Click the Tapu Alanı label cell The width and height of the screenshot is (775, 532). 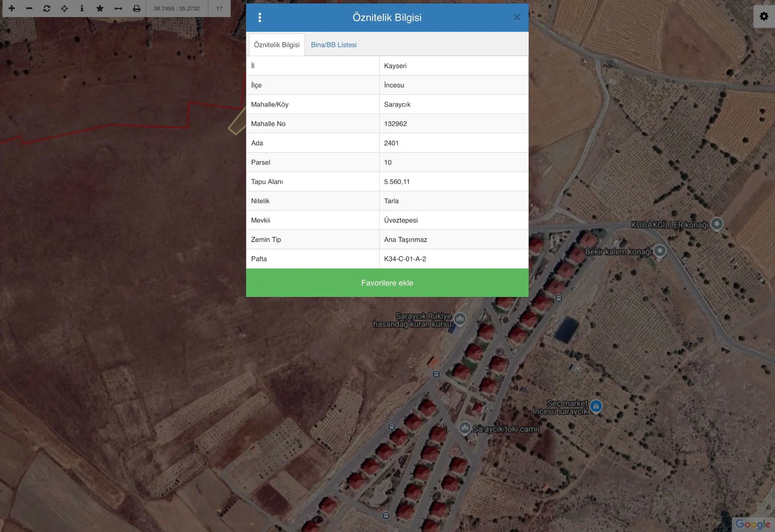[x=312, y=181]
